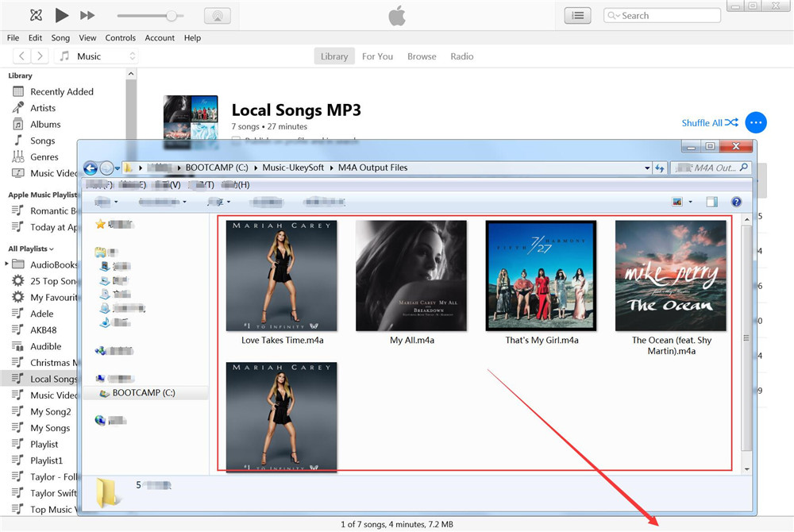Click Explorer forward navigation button

pos(106,168)
